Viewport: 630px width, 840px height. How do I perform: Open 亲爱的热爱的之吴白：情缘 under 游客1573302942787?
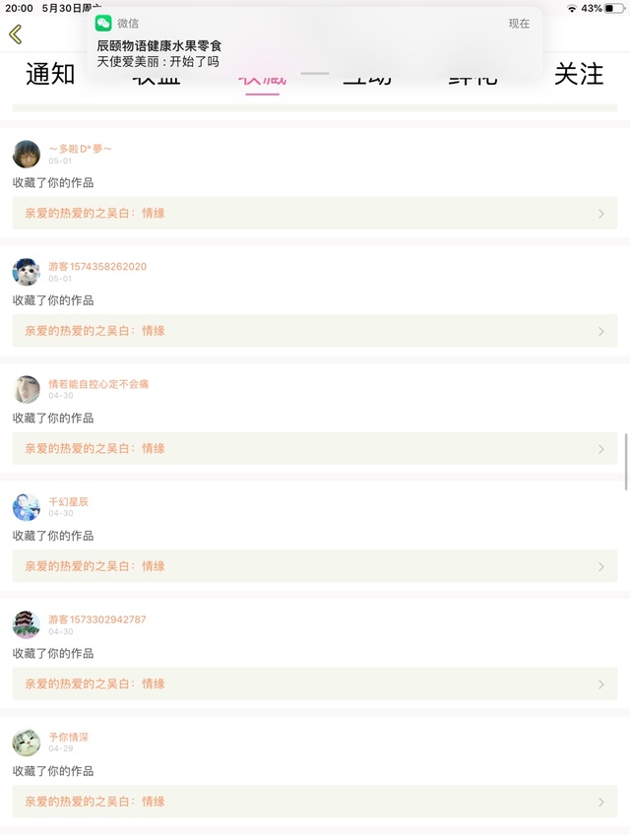(94, 683)
